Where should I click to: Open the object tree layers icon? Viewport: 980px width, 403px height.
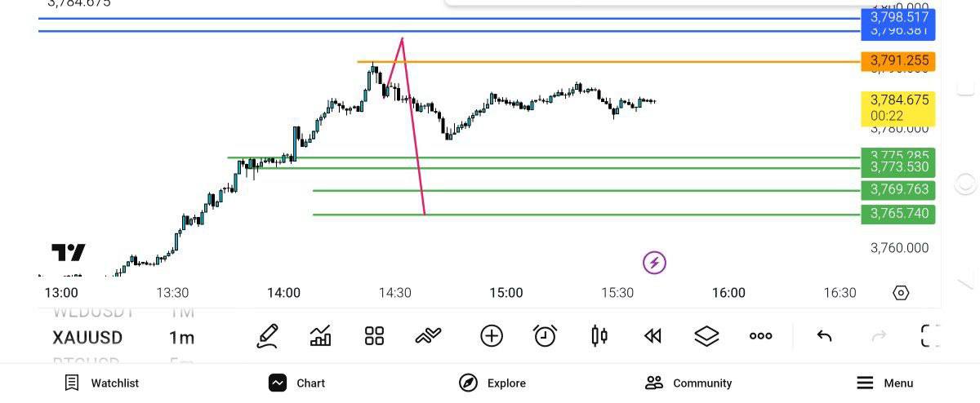pos(706,336)
